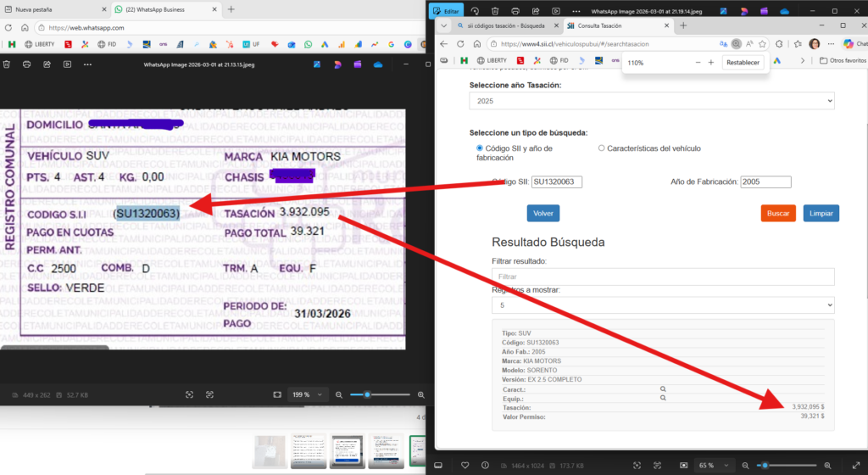Share the 21.19.14.jpeg image

pos(536,11)
